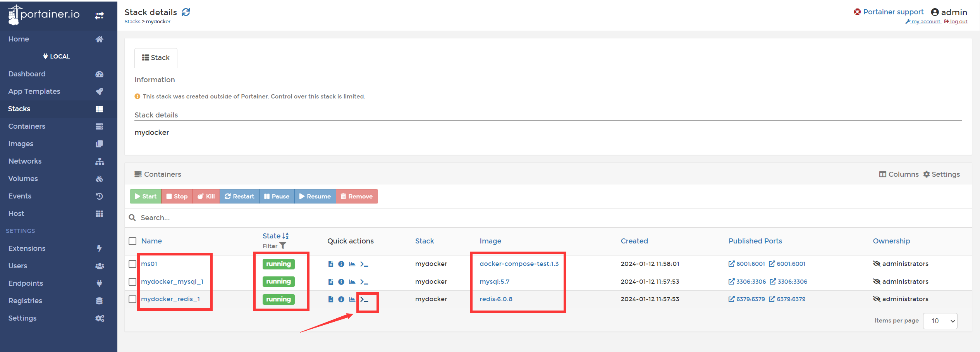Open Volumes in sidebar
980x352 pixels.
[x=58, y=179]
